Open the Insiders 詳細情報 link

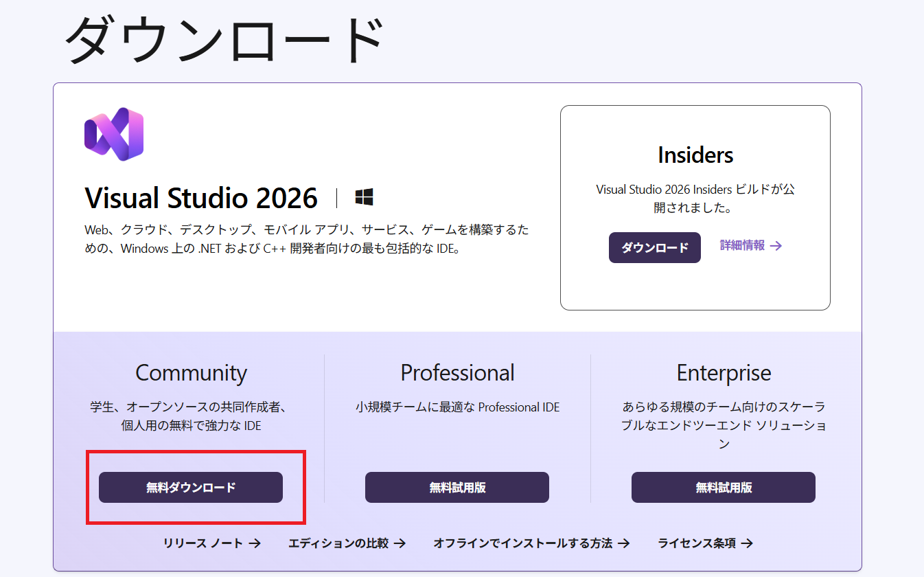click(x=751, y=245)
